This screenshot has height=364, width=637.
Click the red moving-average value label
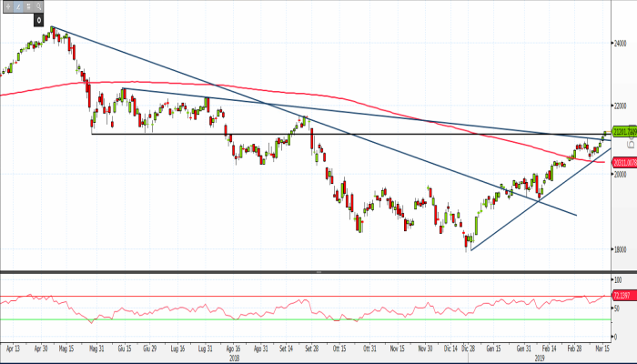coord(623,162)
